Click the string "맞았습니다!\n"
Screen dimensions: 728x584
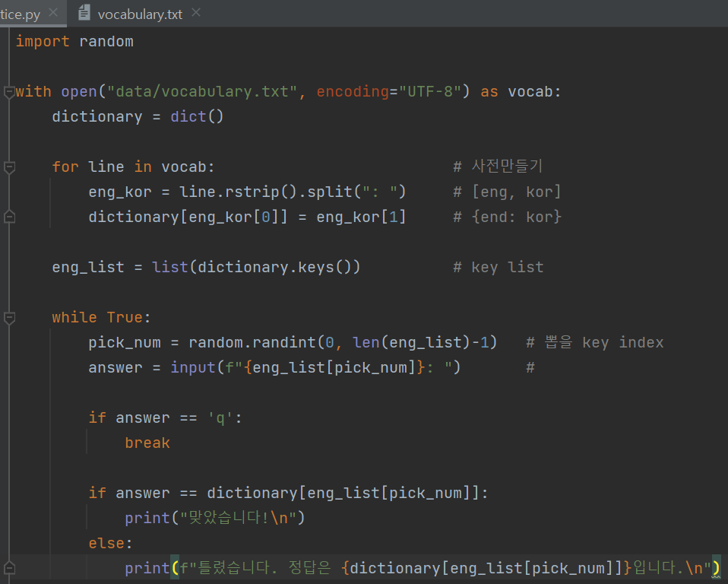[x=238, y=518]
